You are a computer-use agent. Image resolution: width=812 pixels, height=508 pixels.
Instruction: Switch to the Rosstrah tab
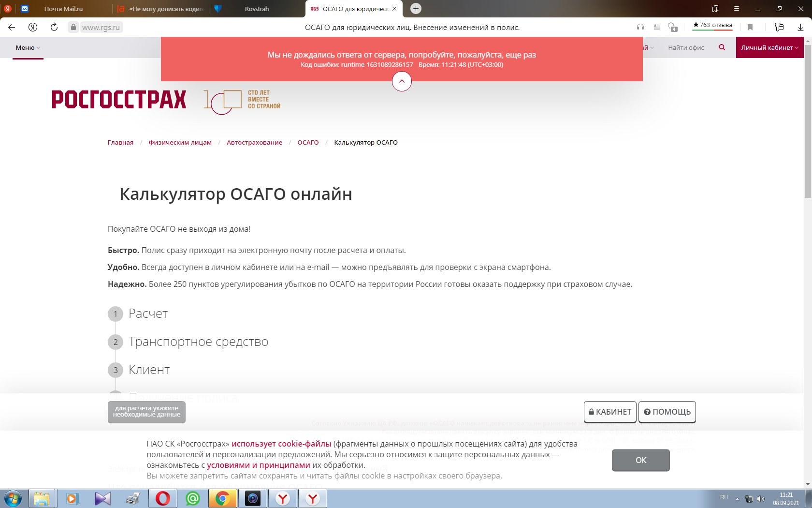[x=257, y=9]
